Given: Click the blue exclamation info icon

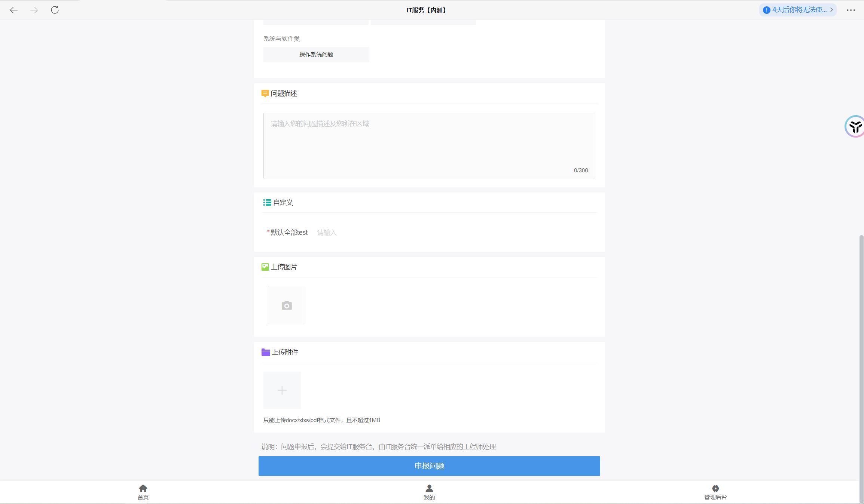Looking at the screenshot, I should tap(766, 10).
